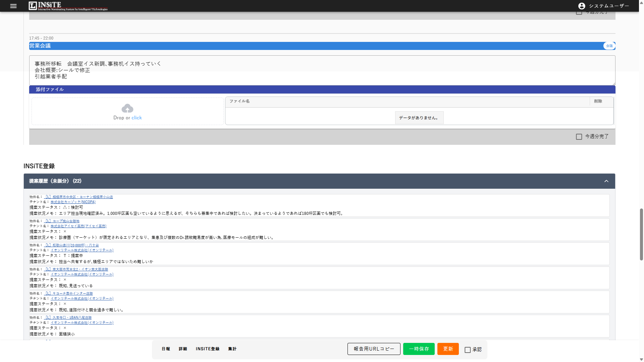Image resolution: width=644 pixels, height=362 pixels.
Task: Switch to the 詳細 tab
Action: (x=183, y=349)
